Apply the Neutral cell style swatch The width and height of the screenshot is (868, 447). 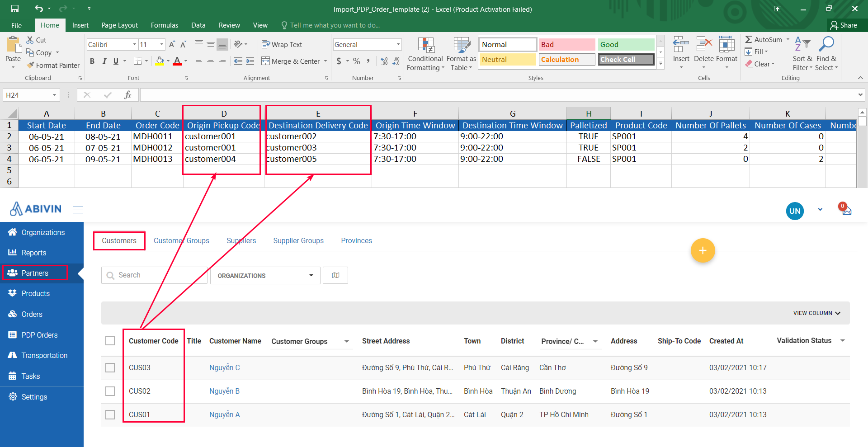coord(508,59)
